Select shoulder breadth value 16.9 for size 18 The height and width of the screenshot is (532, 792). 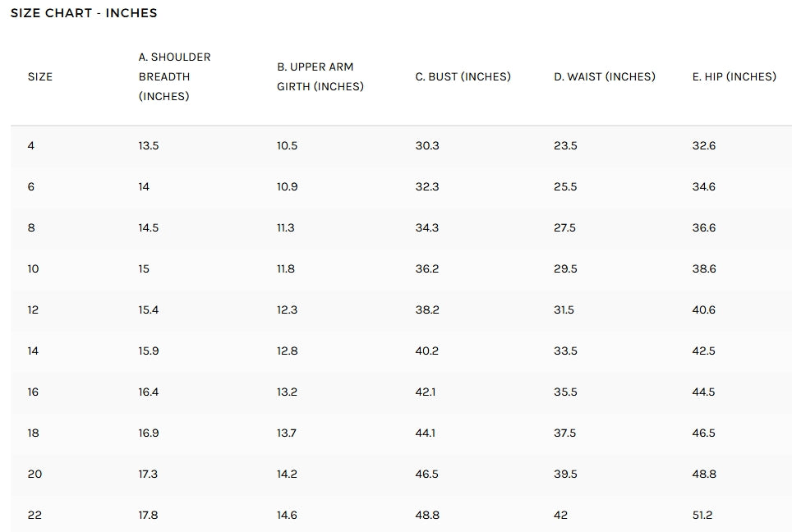click(149, 433)
